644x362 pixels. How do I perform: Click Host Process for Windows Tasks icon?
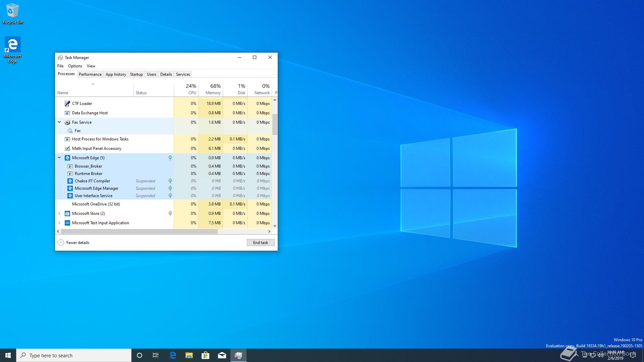(x=67, y=139)
